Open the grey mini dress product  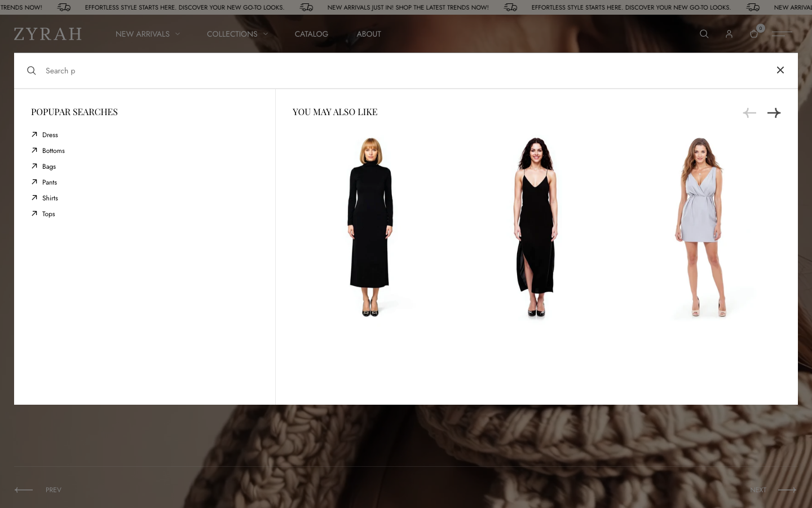point(702,227)
